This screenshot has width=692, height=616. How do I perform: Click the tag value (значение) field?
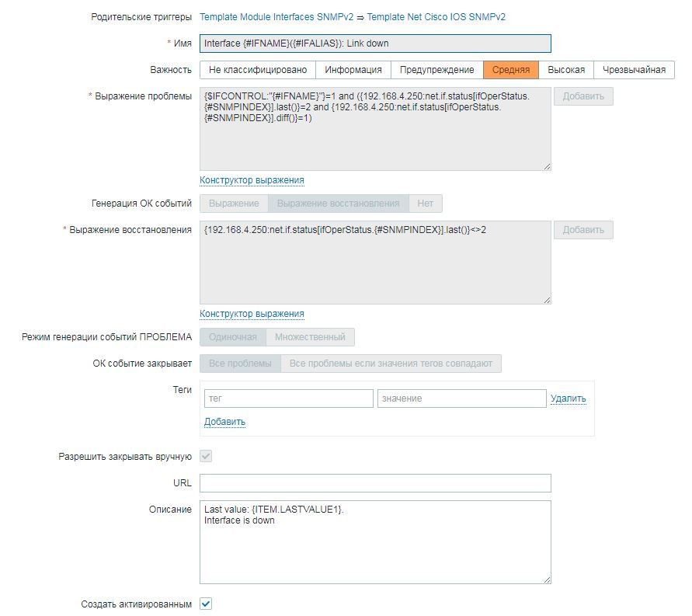point(461,398)
